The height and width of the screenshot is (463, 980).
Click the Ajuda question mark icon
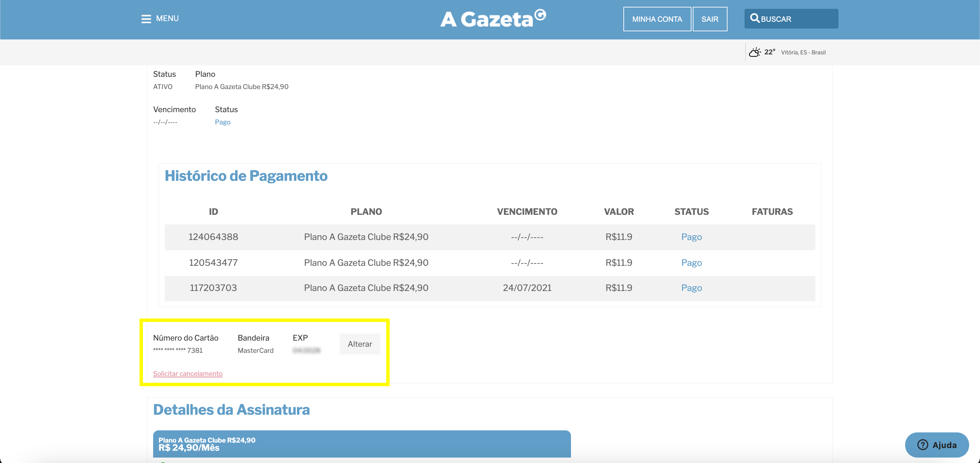(922, 445)
